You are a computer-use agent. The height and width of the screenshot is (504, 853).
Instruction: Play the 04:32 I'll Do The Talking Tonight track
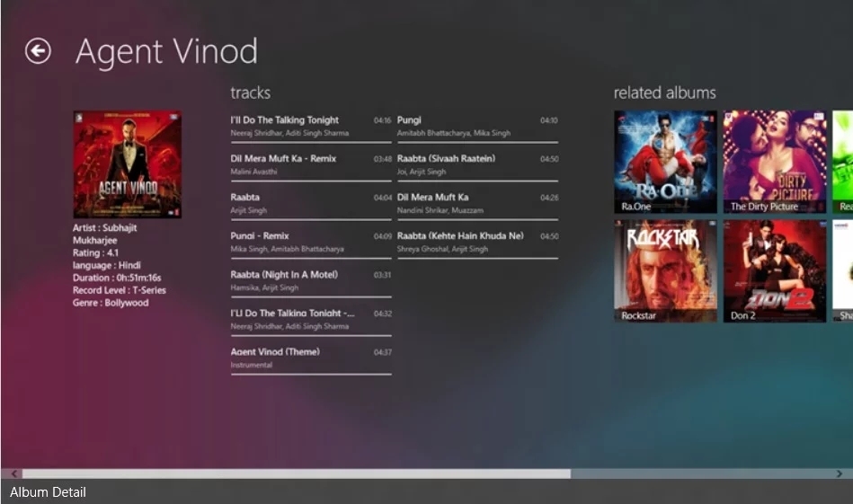point(311,320)
